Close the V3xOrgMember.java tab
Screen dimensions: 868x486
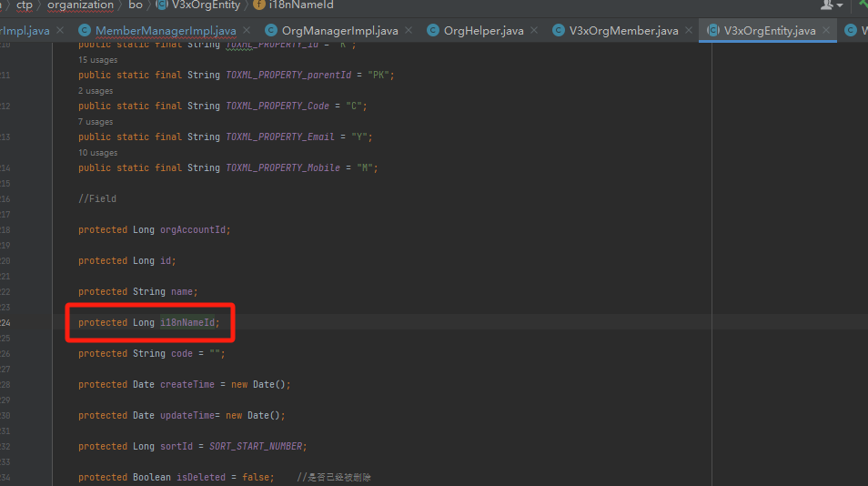click(x=689, y=30)
